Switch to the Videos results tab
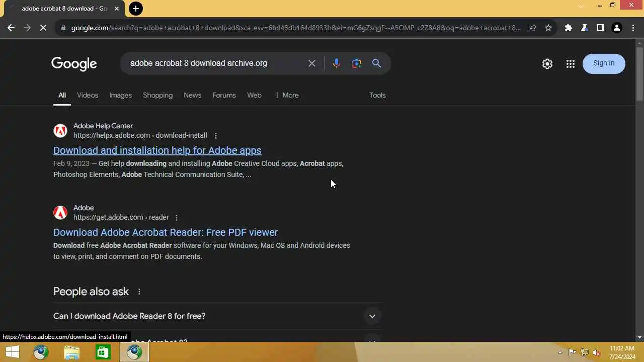 [x=88, y=95]
